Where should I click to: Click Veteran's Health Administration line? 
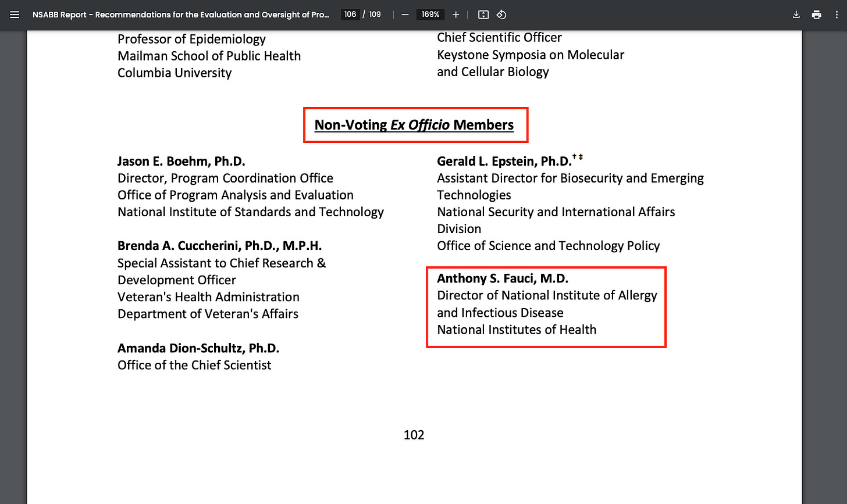point(208,296)
